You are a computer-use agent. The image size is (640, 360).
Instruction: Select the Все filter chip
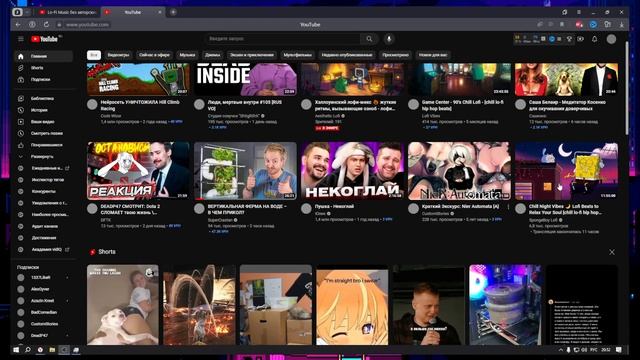[94, 55]
